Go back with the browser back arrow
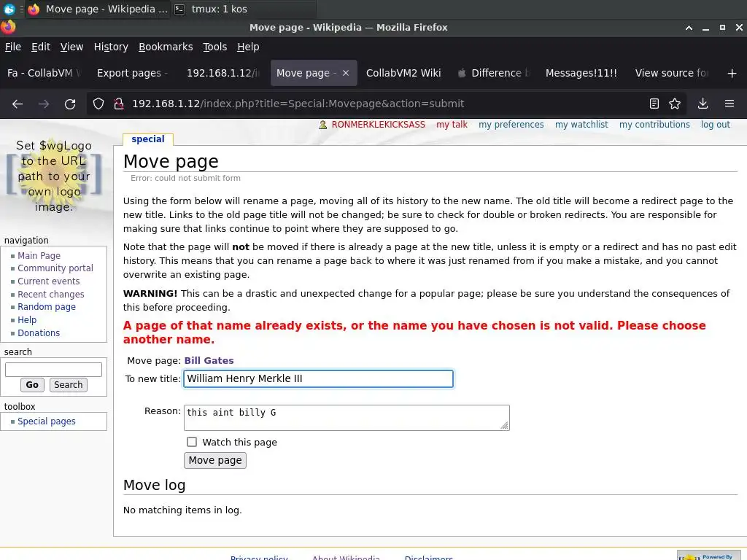Image resolution: width=747 pixels, height=560 pixels. [18, 104]
